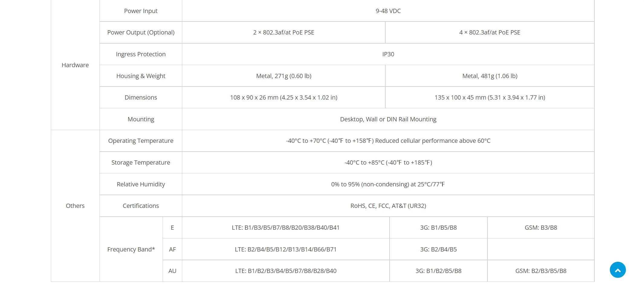
Task: Select the Storage Temperature value cell
Action: tap(388, 163)
